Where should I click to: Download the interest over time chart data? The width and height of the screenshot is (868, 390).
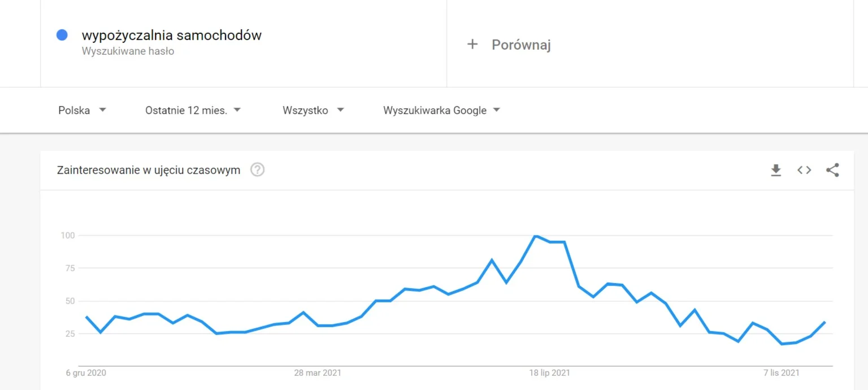(776, 170)
